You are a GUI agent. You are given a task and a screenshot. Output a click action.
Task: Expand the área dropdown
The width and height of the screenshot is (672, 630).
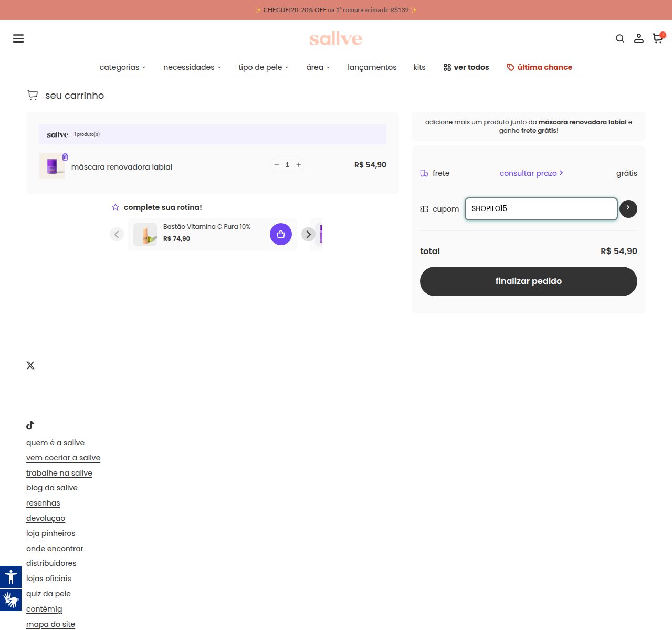[318, 67]
